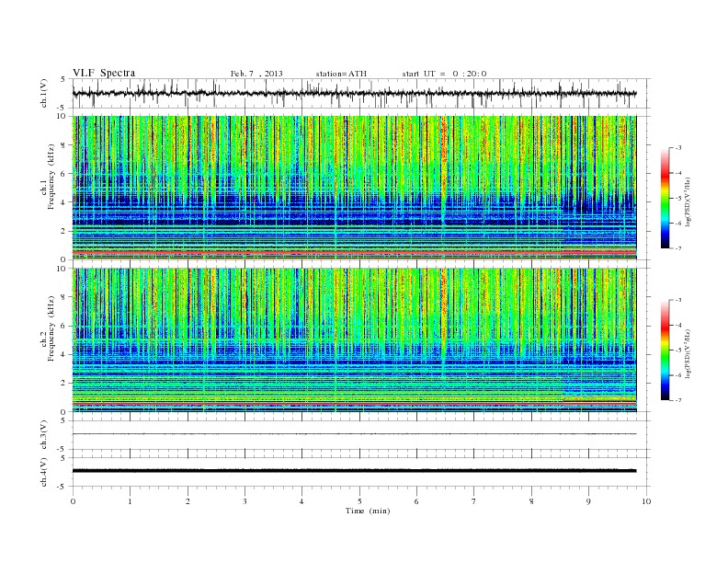Click time axis tick label "4"

pos(301,501)
